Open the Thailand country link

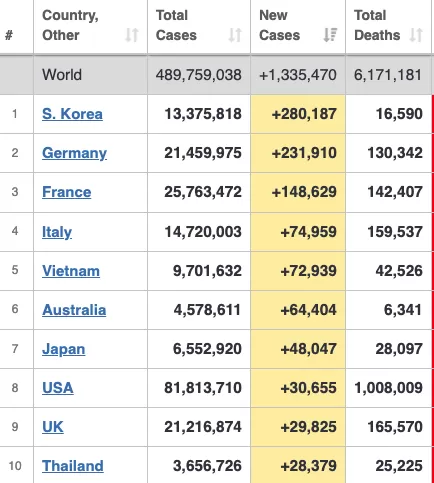[x=73, y=466]
